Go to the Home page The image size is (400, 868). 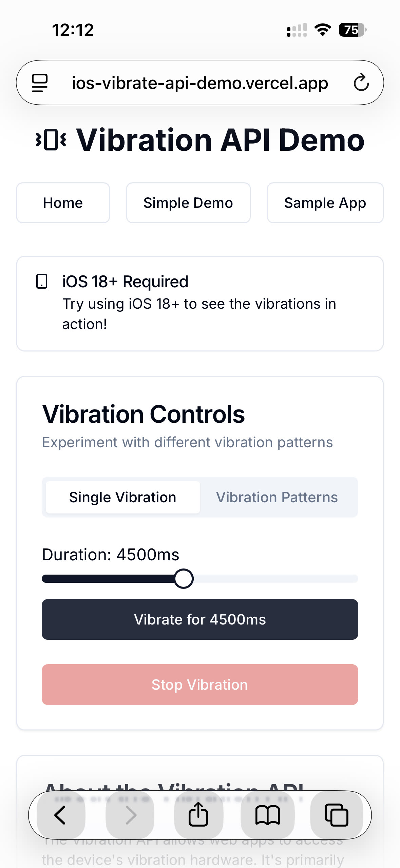(63, 203)
